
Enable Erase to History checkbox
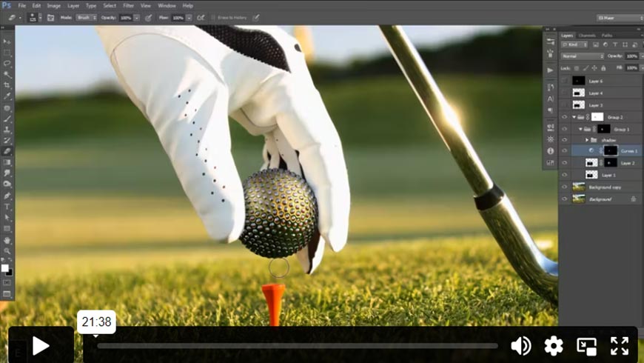click(213, 17)
